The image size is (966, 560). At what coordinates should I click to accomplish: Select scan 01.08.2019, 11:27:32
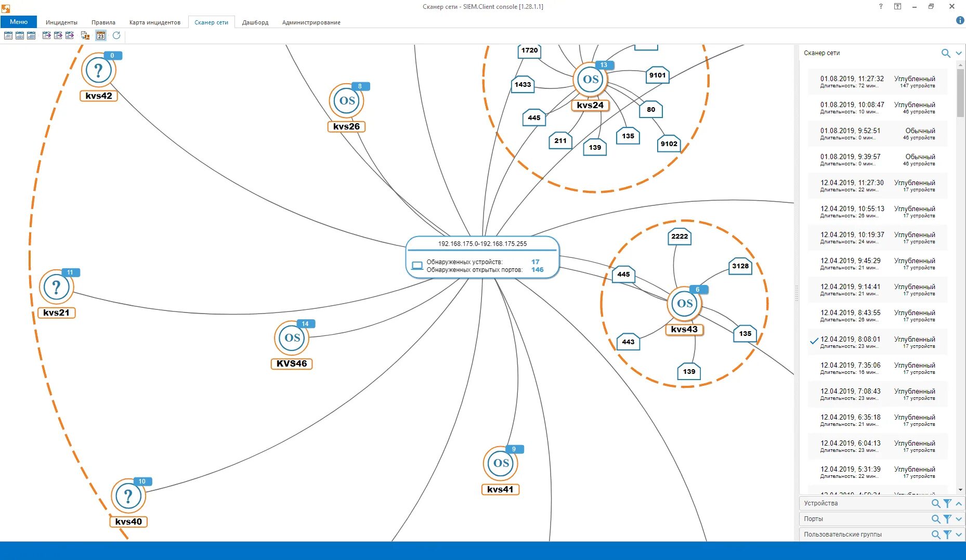878,82
